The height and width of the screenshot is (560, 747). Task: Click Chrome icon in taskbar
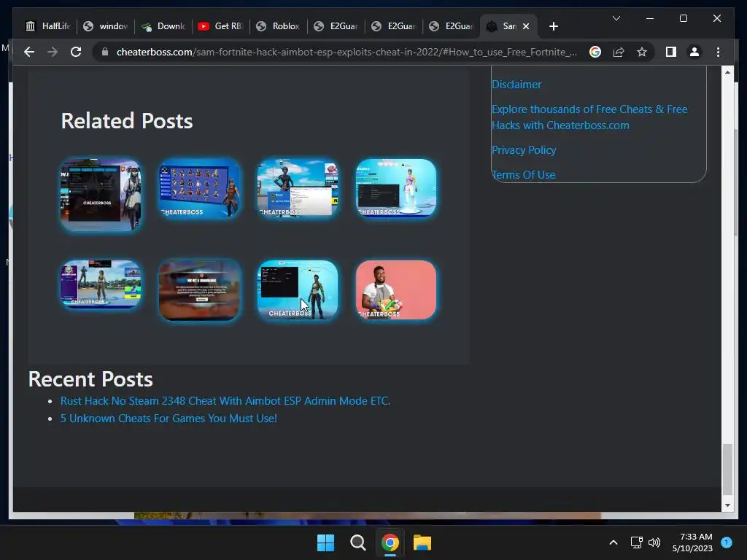(390, 542)
